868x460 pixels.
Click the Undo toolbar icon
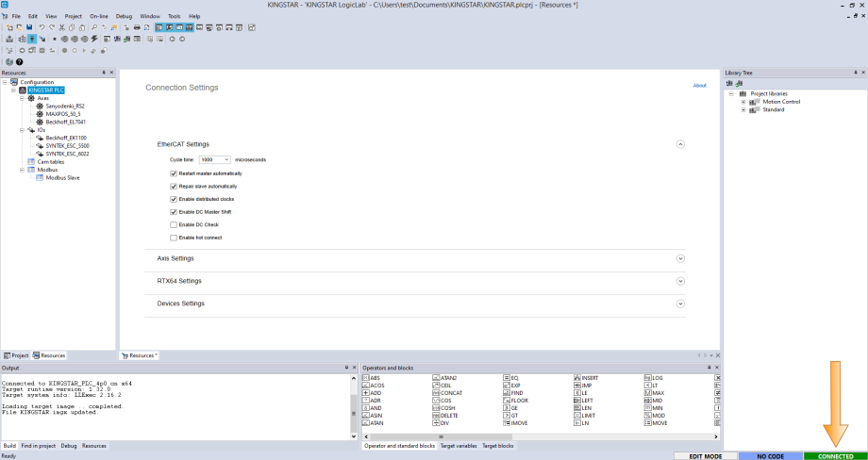click(42, 27)
